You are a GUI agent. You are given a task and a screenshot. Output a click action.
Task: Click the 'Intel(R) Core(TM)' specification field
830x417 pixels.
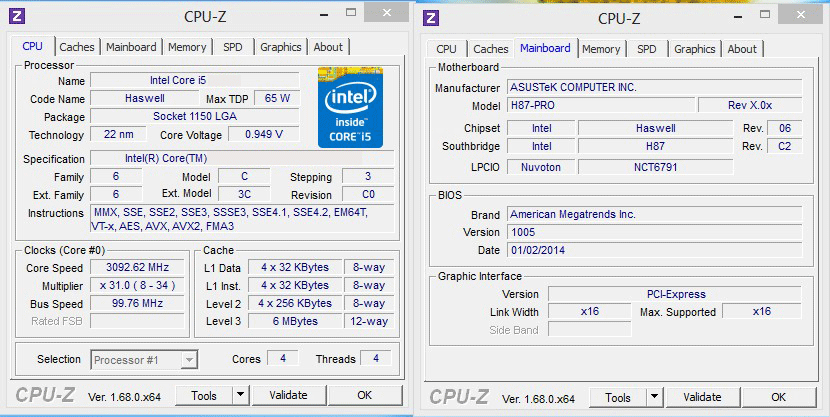pos(242,158)
